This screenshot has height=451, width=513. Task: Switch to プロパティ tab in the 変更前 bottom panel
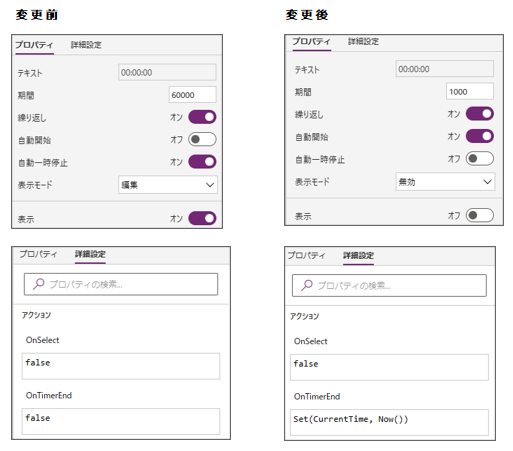click(x=38, y=254)
